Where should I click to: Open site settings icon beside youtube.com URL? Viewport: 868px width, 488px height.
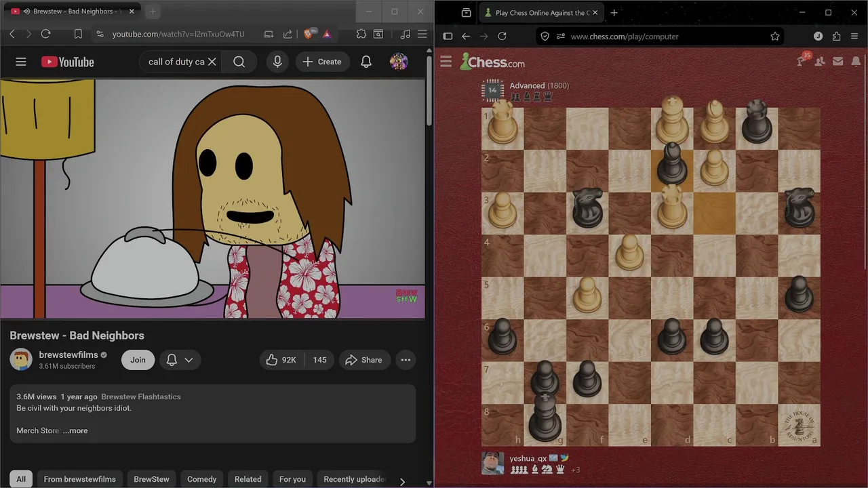pyautogui.click(x=100, y=34)
